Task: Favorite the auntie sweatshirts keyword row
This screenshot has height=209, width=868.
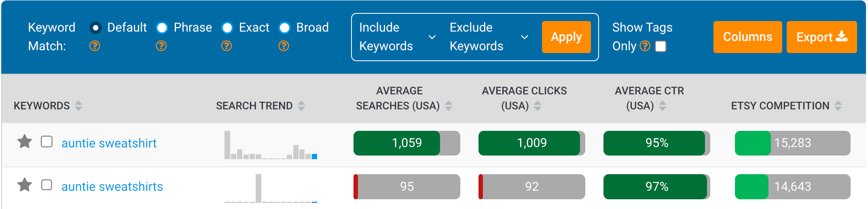Action: pos(25,185)
